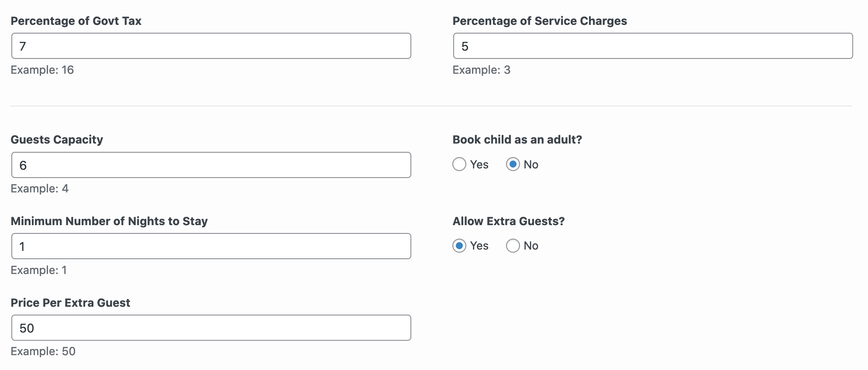Click the Guests Capacity input box
This screenshot has height=370, width=868.
pos(211,165)
